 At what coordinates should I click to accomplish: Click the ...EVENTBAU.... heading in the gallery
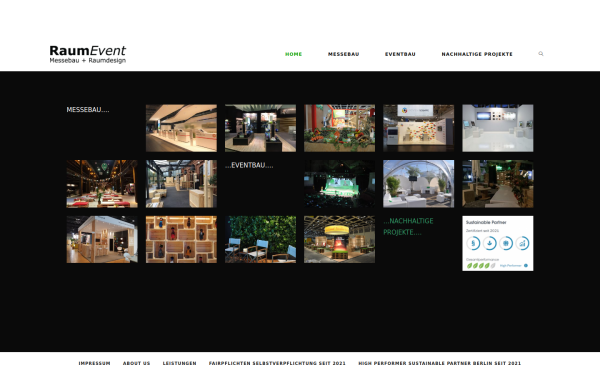(249, 165)
